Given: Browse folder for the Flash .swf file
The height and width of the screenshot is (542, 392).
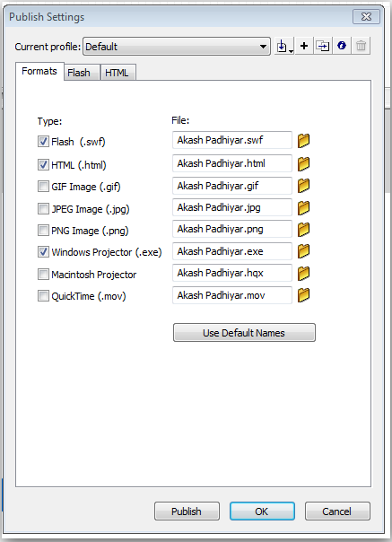Looking at the screenshot, I should coord(303,141).
